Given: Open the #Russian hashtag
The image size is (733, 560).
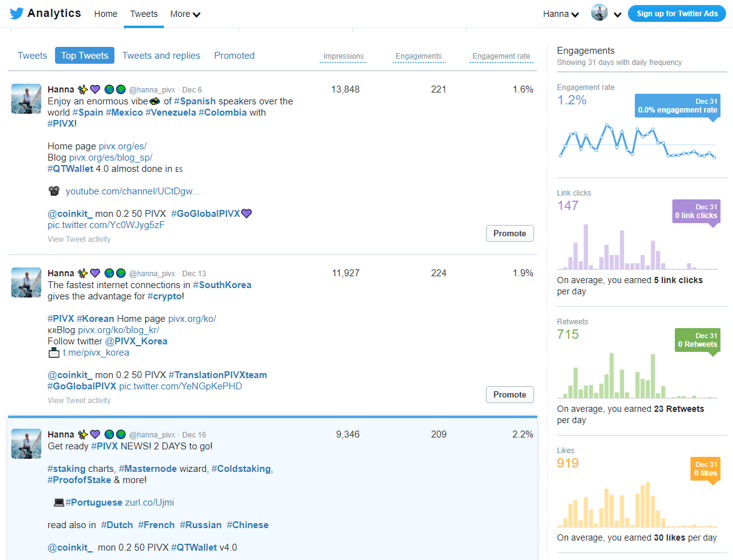Looking at the screenshot, I should (201, 525).
